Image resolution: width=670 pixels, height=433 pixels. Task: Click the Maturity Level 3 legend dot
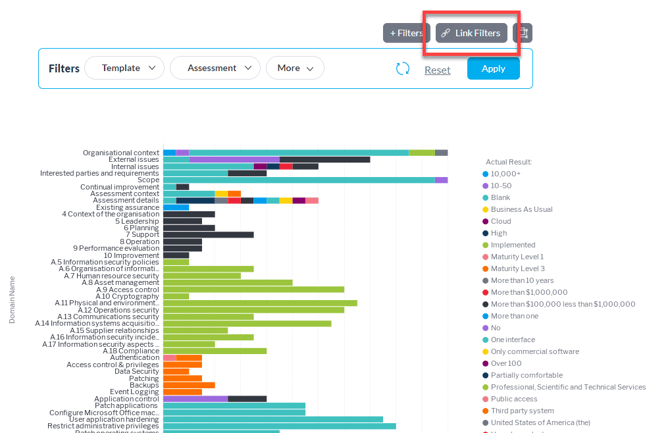pos(485,269)
